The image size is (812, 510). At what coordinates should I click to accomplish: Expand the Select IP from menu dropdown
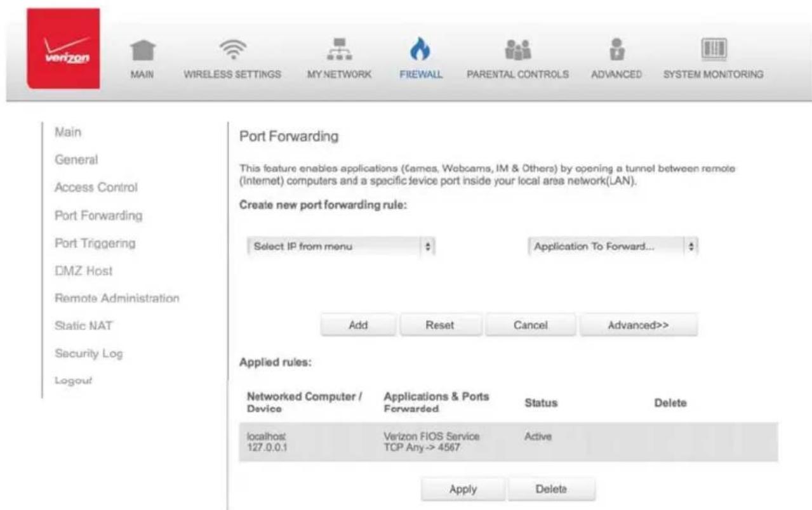(x=341, y=247)
